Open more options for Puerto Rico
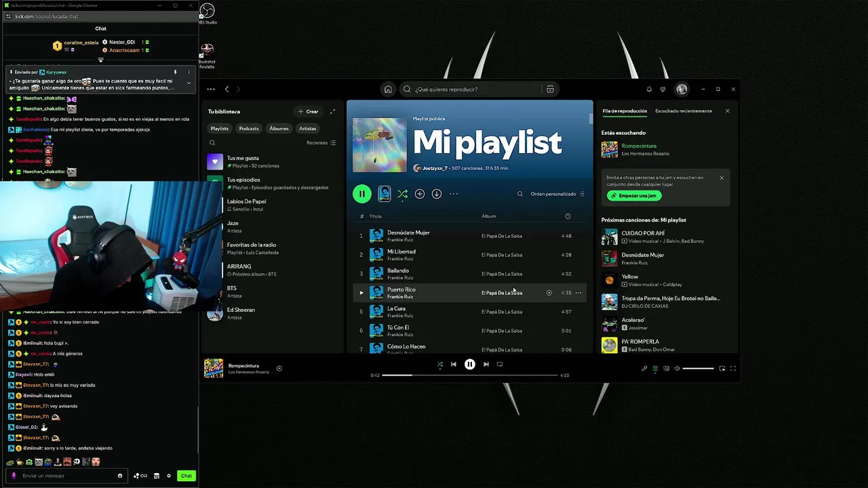Viewport: 868px width, 488px height. 578,293
